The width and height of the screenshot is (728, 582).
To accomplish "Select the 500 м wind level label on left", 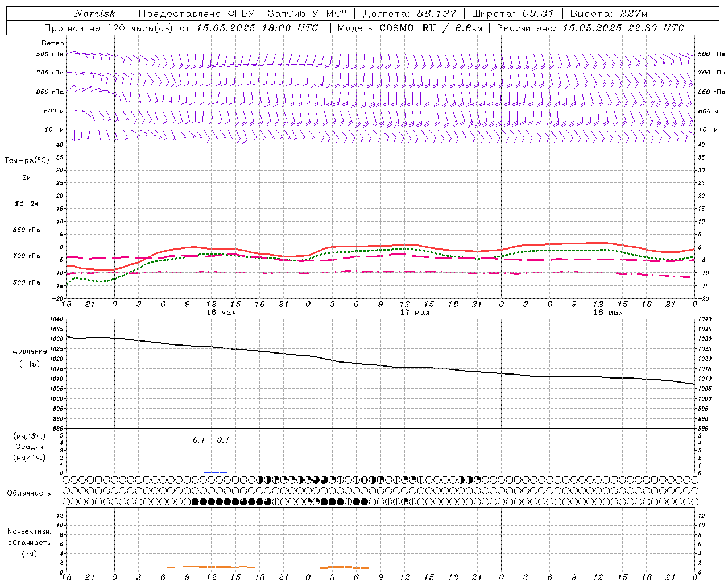I will (x=54, y=111).
